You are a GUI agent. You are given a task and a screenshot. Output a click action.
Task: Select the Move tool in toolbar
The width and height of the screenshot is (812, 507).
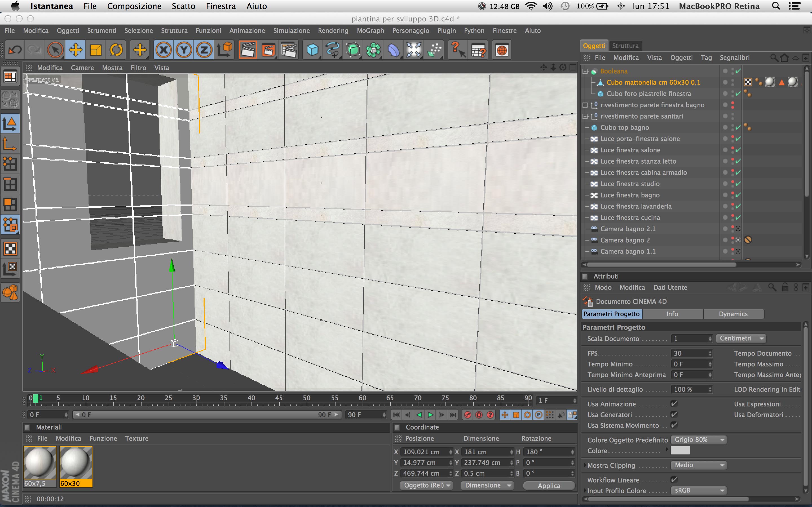pos(76,50)
